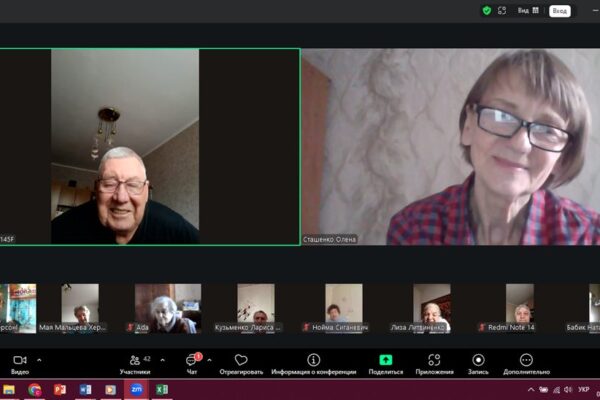Click the Отреагировать heart icon
600x400 pixels.
pyautogui.click(x=240, y=360)
